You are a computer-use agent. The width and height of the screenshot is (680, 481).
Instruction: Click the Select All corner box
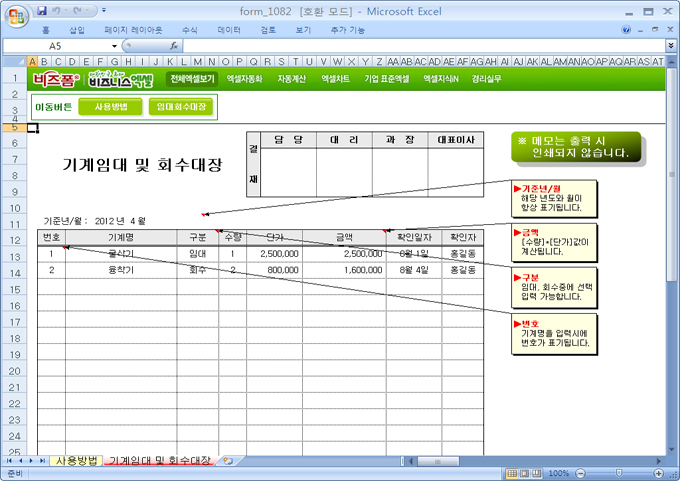click(14, 62)
